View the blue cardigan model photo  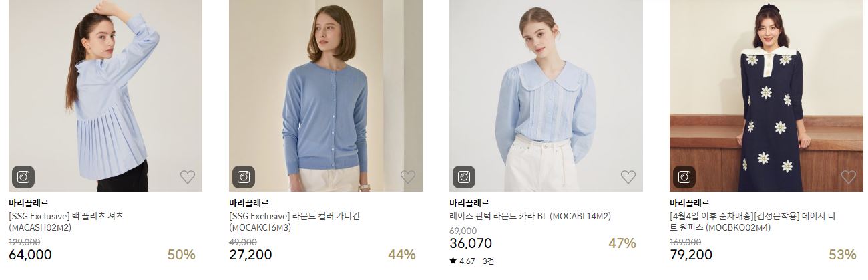326,96
